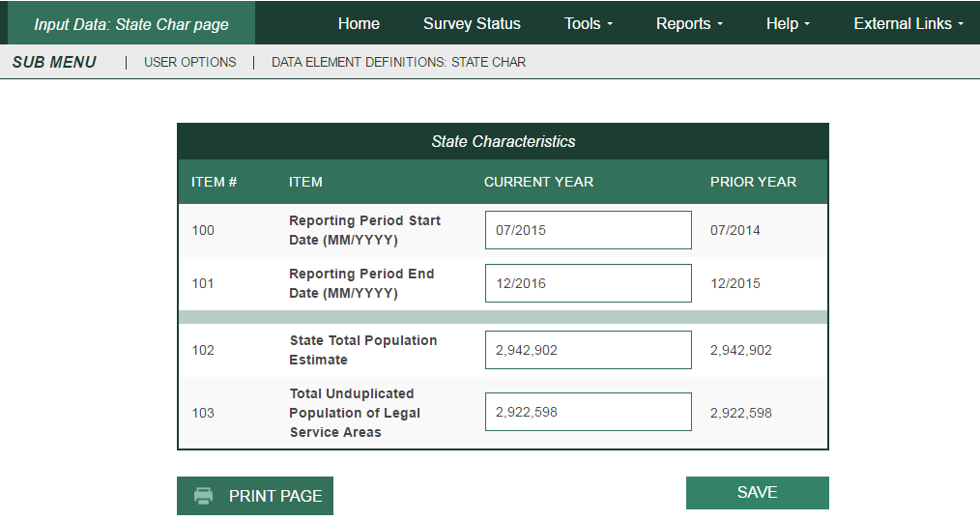This screenshot has width=980, height=521.
Task: Expand the External Links dropdown
Action: [908, 23]
